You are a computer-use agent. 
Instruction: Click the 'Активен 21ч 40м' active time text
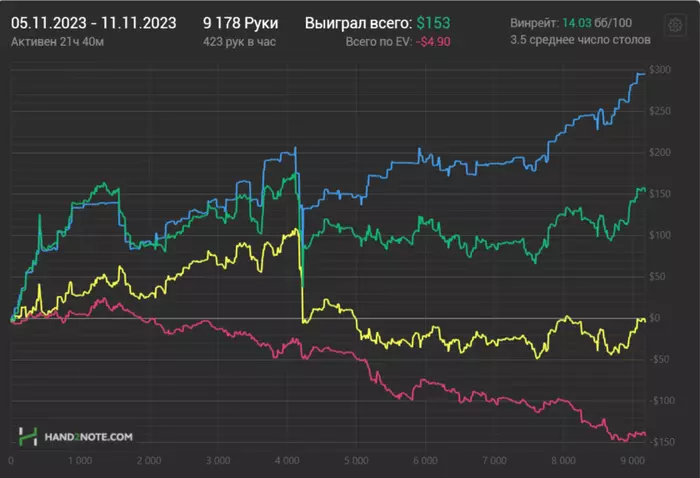coord(58,42)
